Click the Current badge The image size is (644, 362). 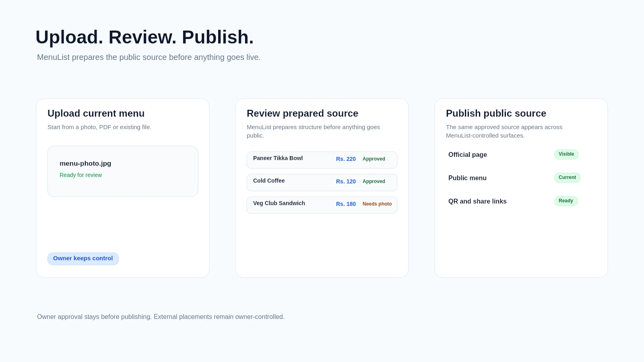click(567, 178)
